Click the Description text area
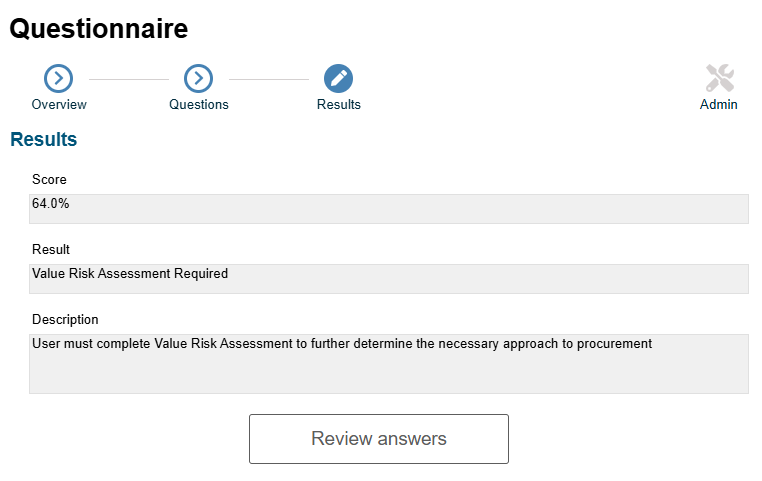Screen dimensions: 762x481 pos(389,364)
